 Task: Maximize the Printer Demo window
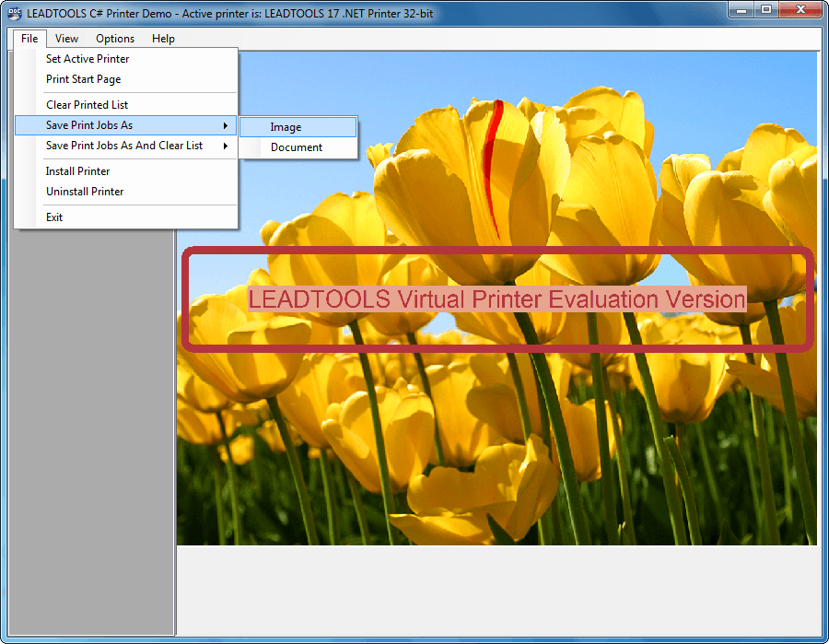click(766, 10)
